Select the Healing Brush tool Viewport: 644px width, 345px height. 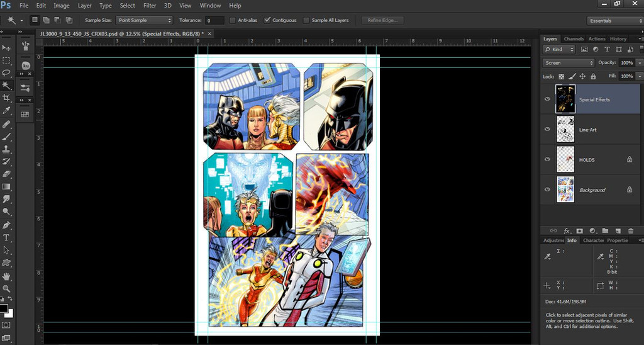[6, 124]
